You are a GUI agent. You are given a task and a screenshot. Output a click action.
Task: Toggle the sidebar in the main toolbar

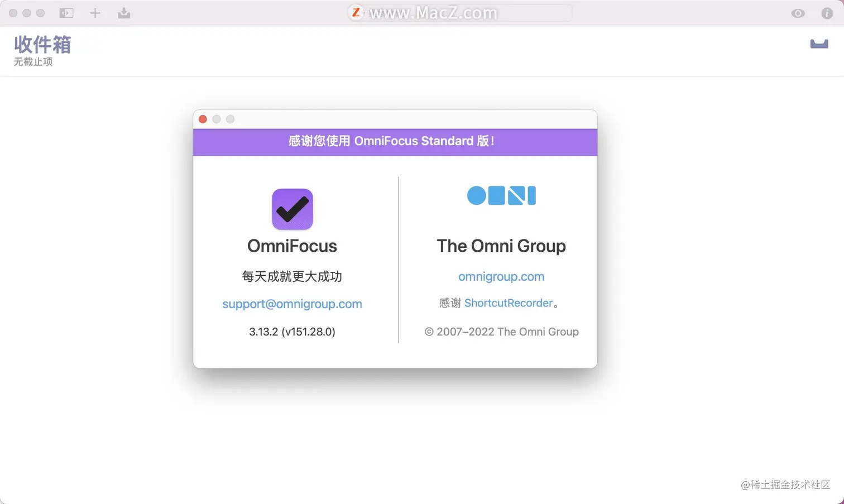click(66, 13)
